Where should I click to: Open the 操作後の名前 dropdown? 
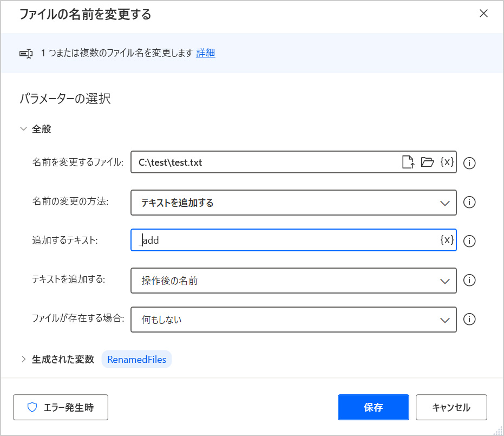tap(293, 281)
